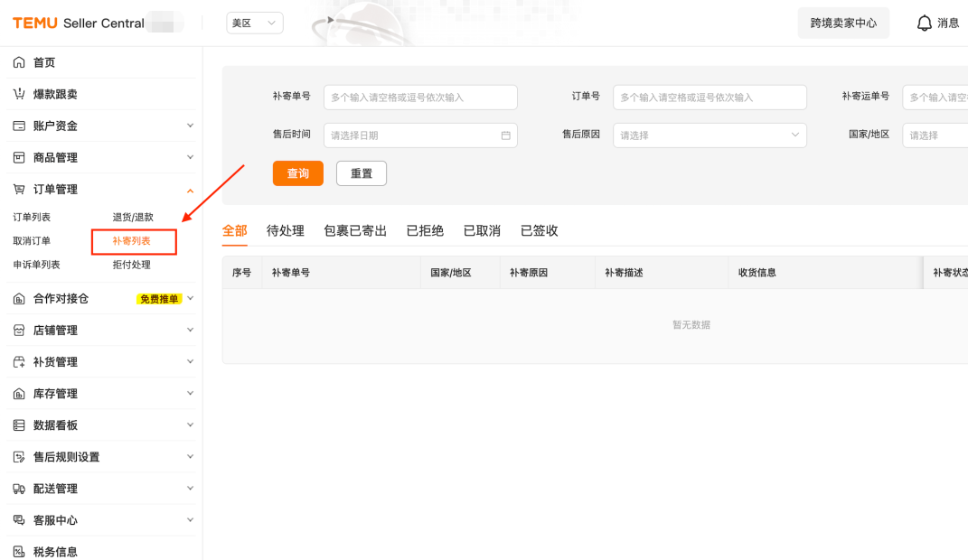Click the 补寄单号 input field
Viewport: 968px width, 560px height.
pyautogui.click(x=420, y=98)
